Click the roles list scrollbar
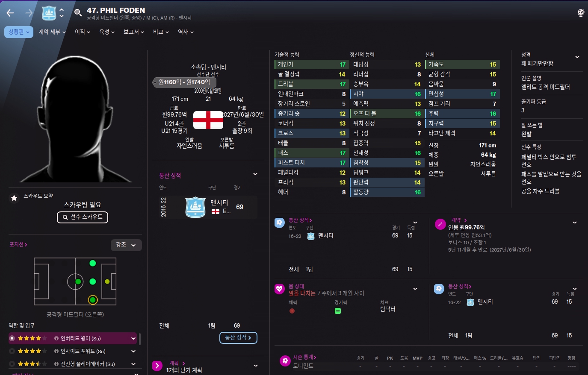 (140, 340)
